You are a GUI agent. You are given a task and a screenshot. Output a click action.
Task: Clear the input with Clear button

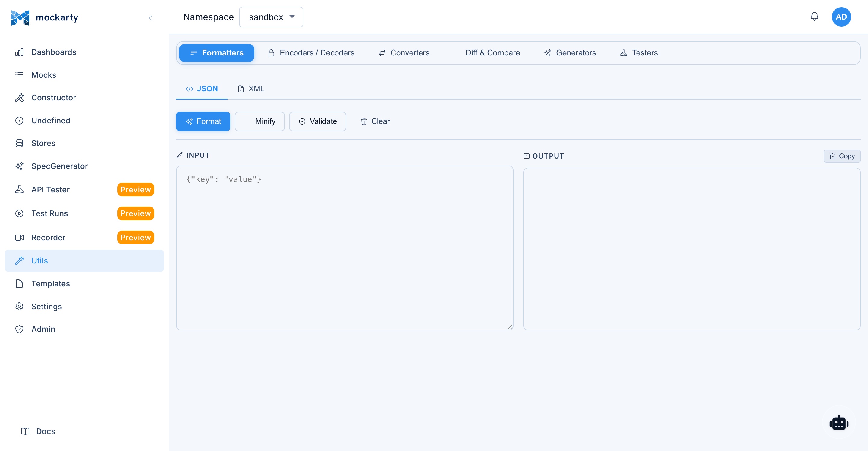pyautogui.click(x=375, y=121)
